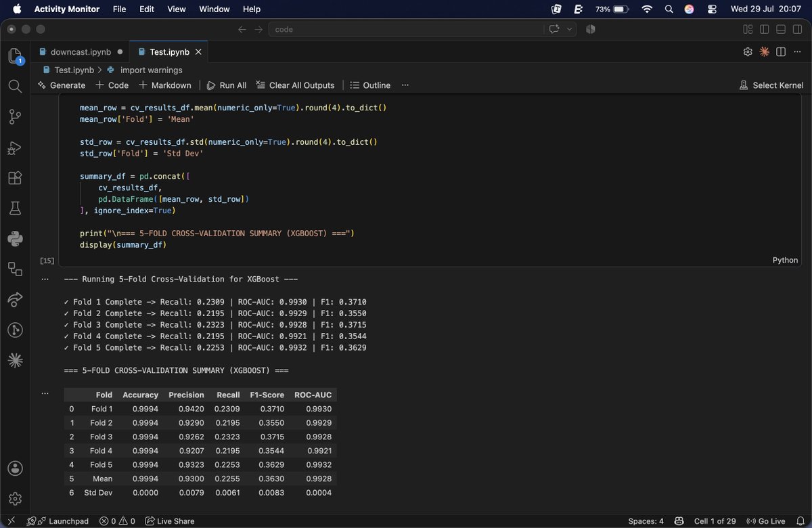Open the Wi-Fi menu bar icon
The image size is (812, 528).
(x=647, y=9)
